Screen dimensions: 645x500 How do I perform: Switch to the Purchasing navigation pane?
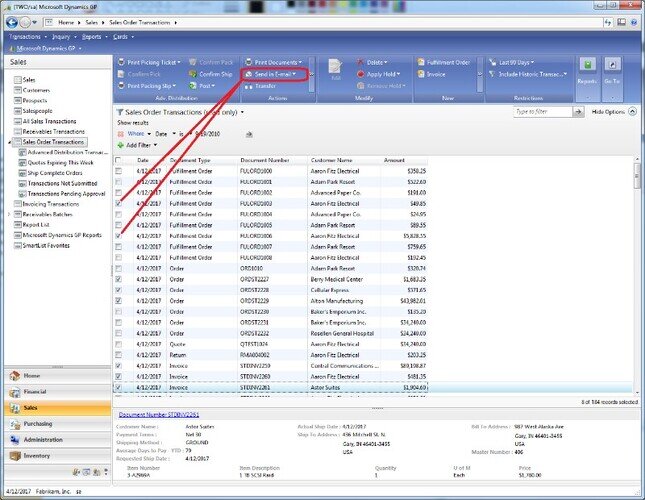pyautogui.click(x=58, y=424)
